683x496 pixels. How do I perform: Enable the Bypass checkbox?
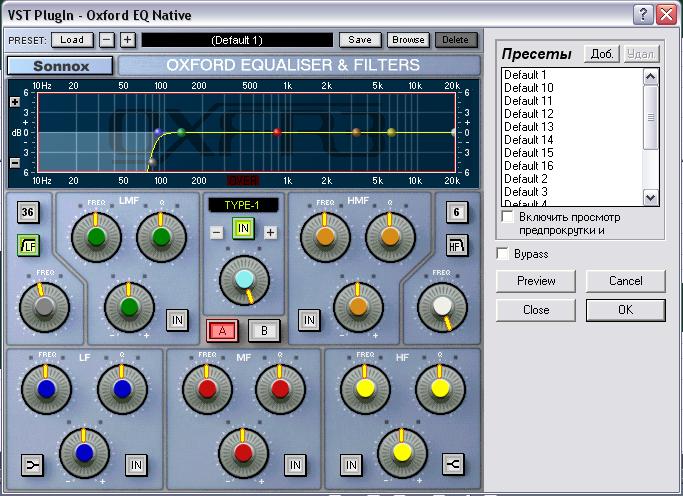[503, 253]
